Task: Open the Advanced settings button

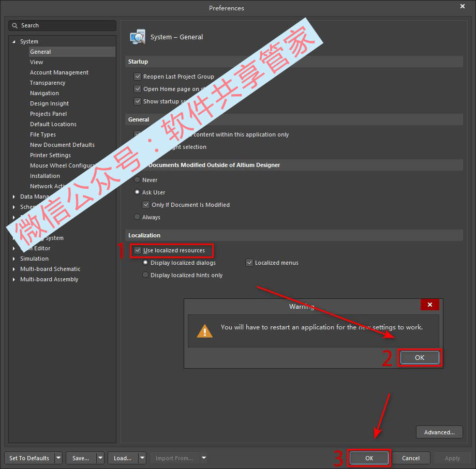Action: click(x=439, y=432)
